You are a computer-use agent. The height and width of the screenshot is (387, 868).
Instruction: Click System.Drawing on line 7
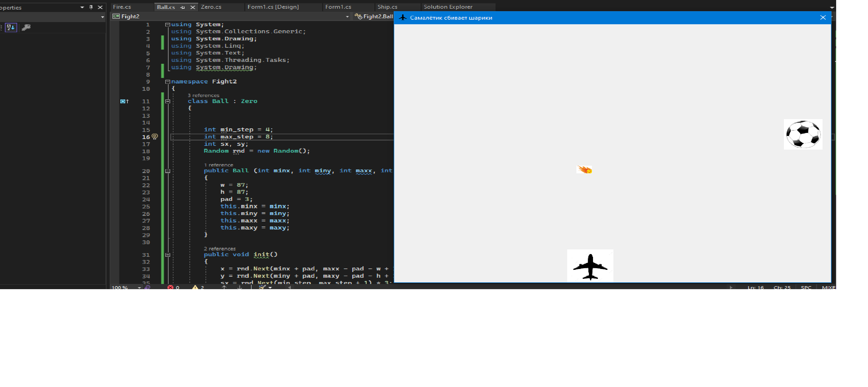click(x=224, y=68)
